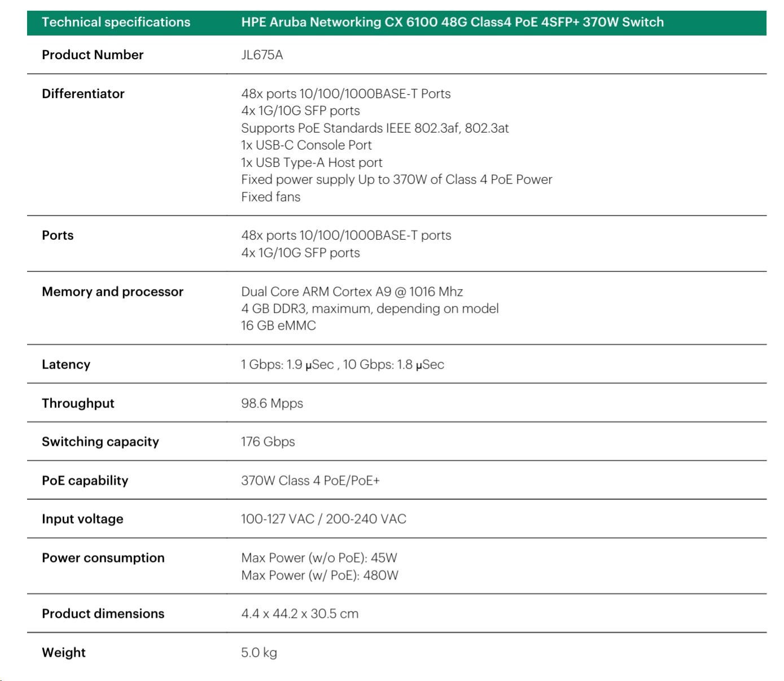
Task: Click the dimensions value 4.4 x 44.2 x 30.5 cm
Action: click(x=300, y=614)
